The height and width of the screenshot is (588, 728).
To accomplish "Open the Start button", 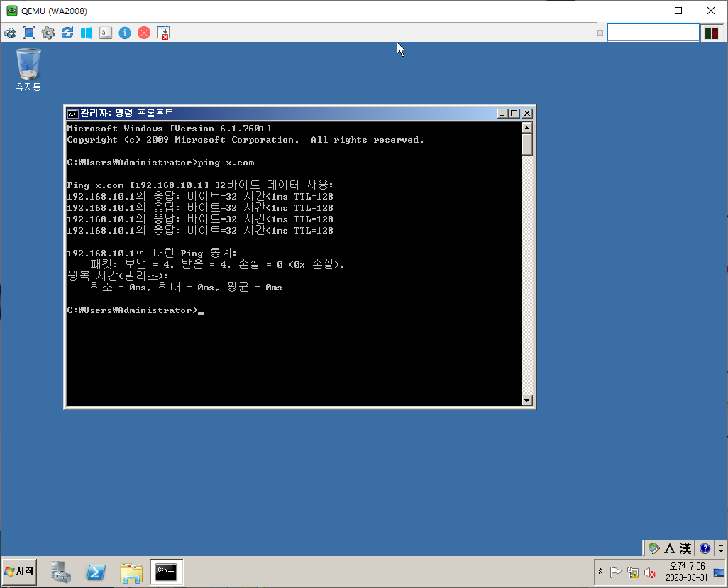I will 19,572.
